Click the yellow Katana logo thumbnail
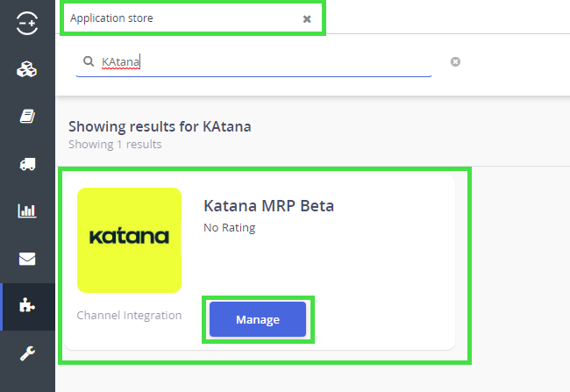 coord(129,239)
